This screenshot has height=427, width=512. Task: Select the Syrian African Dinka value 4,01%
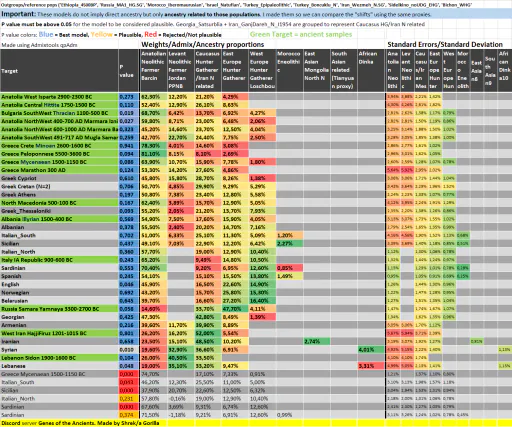[x=371, y=350]
